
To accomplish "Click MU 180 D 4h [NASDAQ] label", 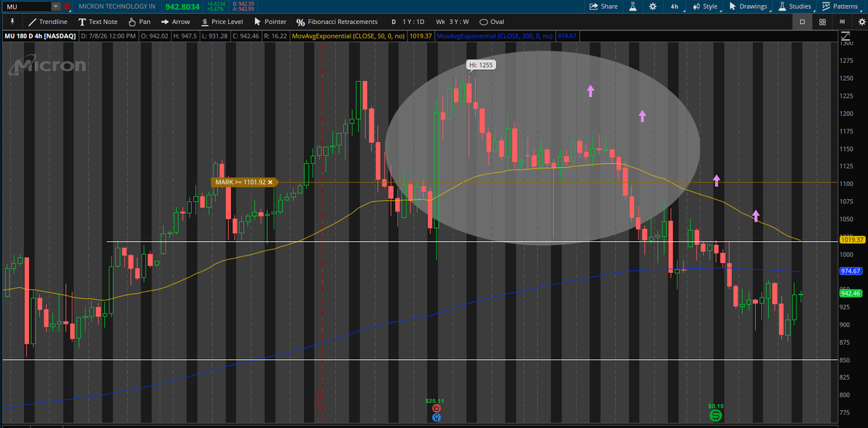I will (41, 36).
